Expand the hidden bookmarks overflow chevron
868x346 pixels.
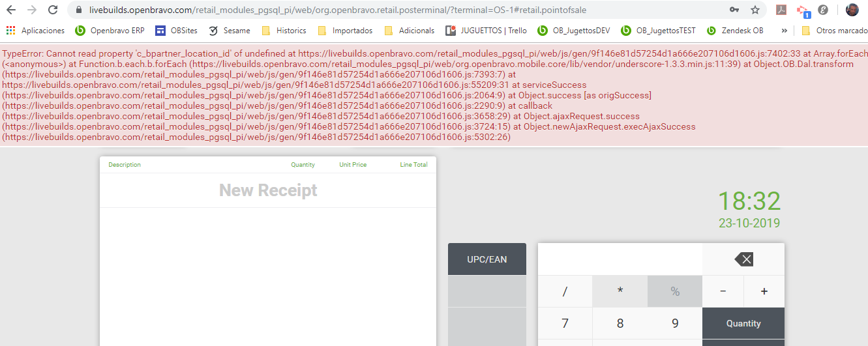(x=783, y=31)
